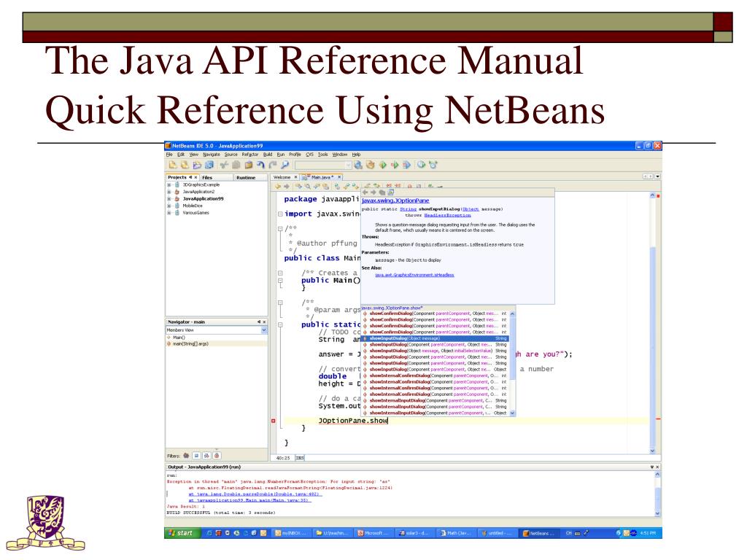Image resolution: width=747 pixels, height=560 pixels.
Task: Click the Javadoc popup open-source icon
Action: (391, 192)
